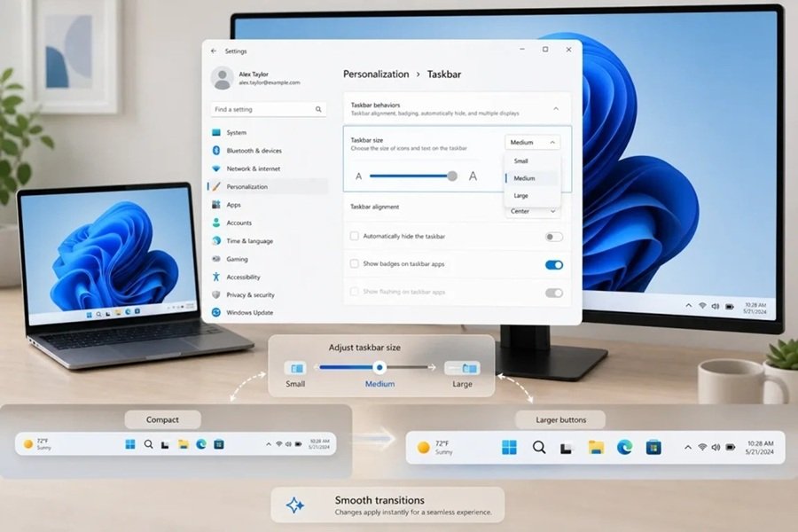798x532 pixels.
Task: Toggle Show flashing on taskbar apps switch
Action: (x=553, y=293)
